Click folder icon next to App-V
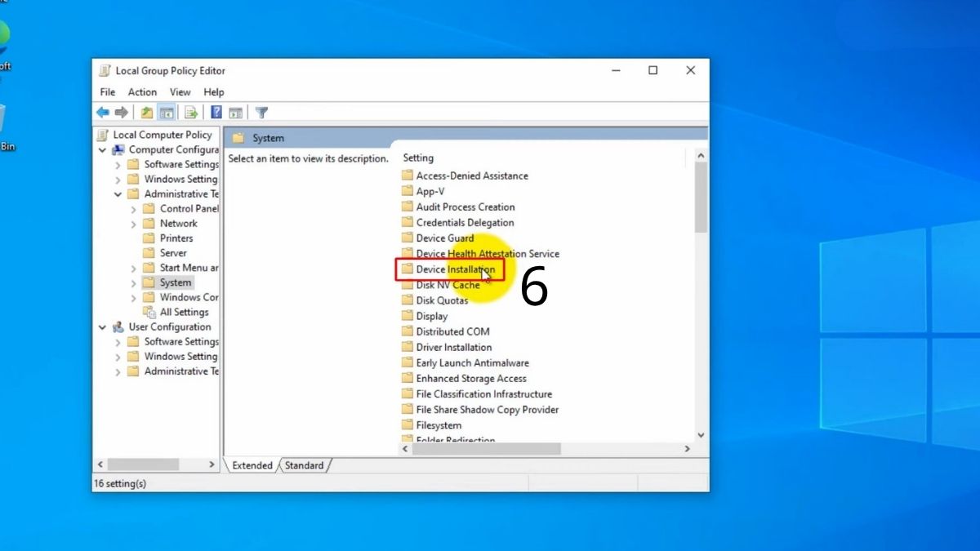This screenshot has width=980, height=551. [408, 191]
